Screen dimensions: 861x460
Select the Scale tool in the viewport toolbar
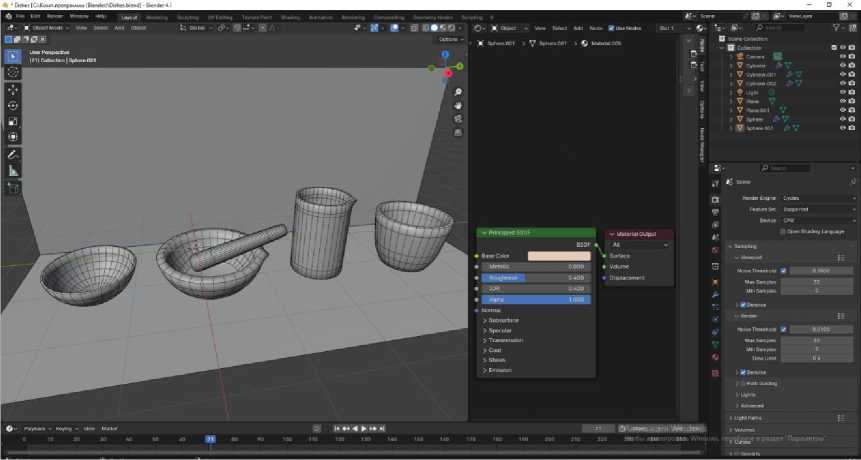[x=13, y=121]
